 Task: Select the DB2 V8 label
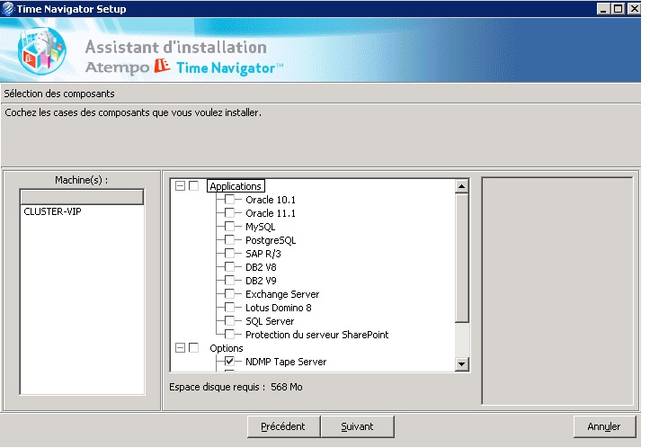tap(261, 267)
